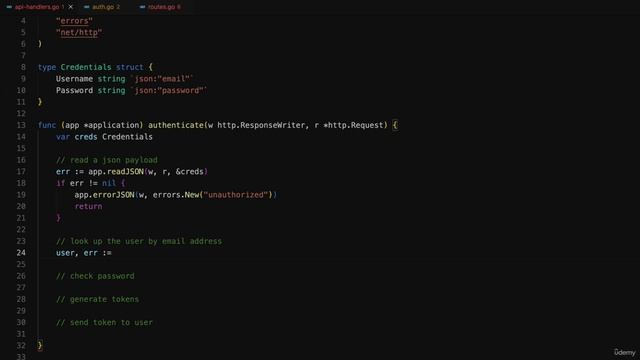
Task: Click line number 13 in the gutter
Action: pyautogui.click(x=21, y=125)
